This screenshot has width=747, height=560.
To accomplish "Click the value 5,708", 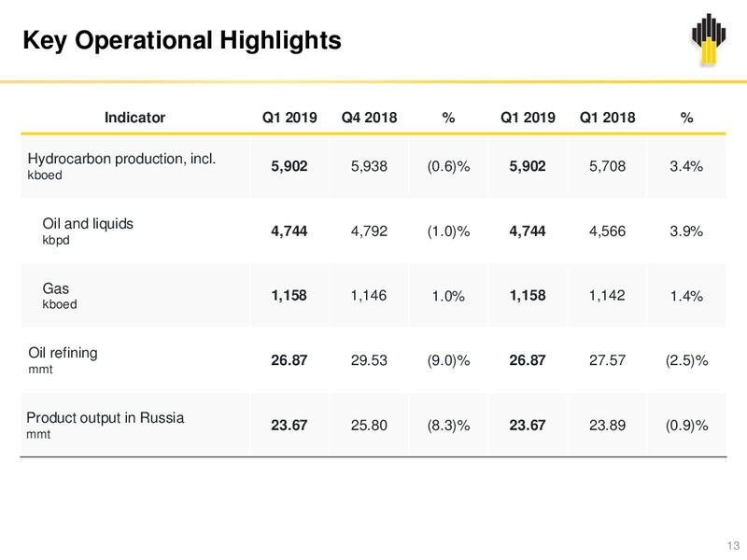I will point(608,166).
